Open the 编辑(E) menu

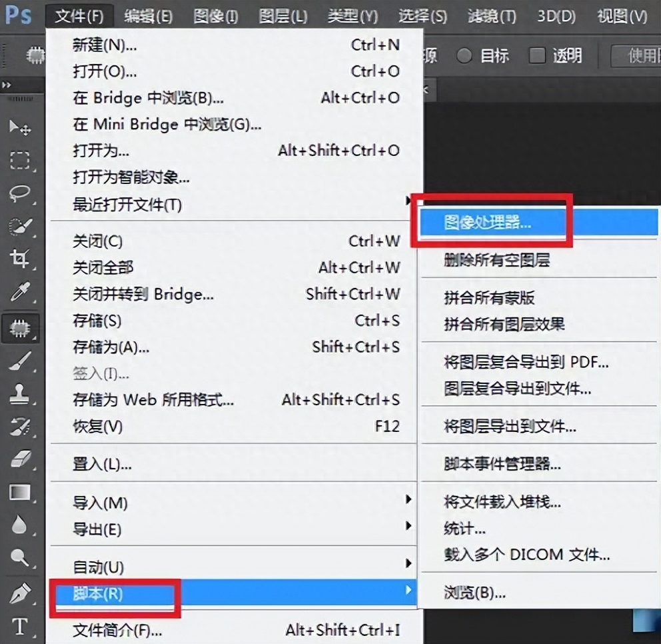pos(149,17)
